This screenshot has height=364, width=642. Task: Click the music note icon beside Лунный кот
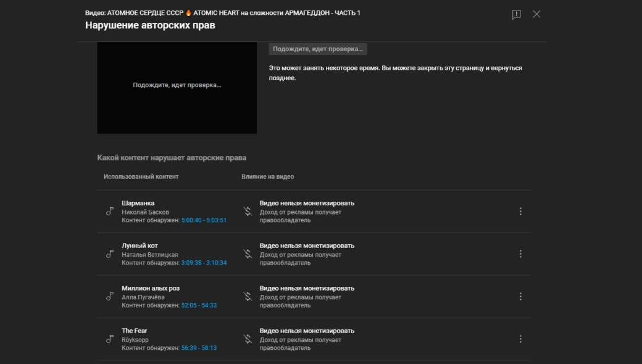click(x=110, y=254)
